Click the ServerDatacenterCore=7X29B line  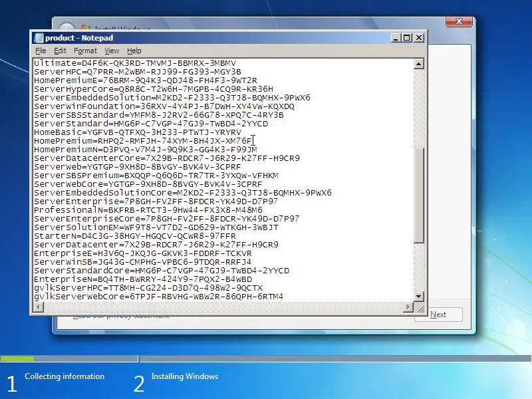(167, 158)
